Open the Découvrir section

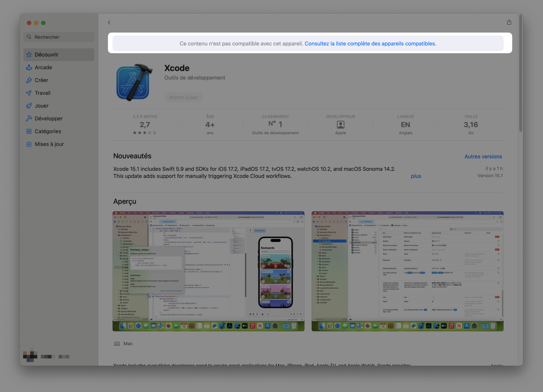[x=59, y=55]
